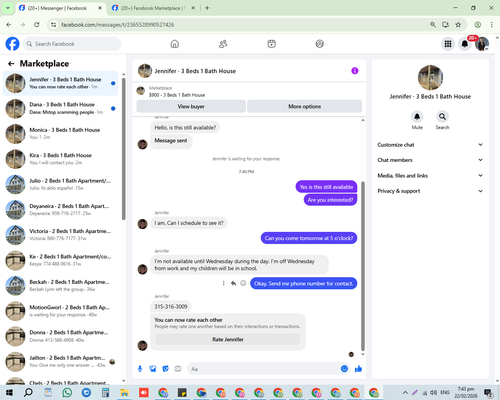Attach a file with the photo icon
The height and width of the screenshot is (400, 500).
[153, 369]
